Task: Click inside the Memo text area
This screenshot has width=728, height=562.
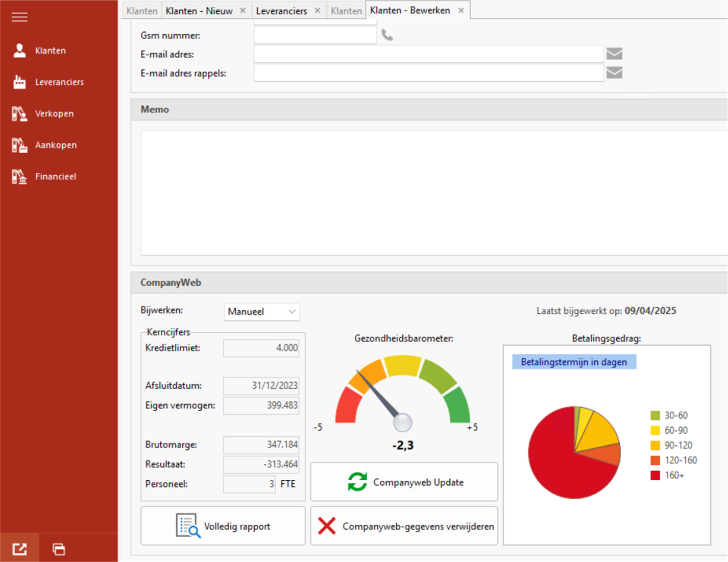Action: (434, 193)
